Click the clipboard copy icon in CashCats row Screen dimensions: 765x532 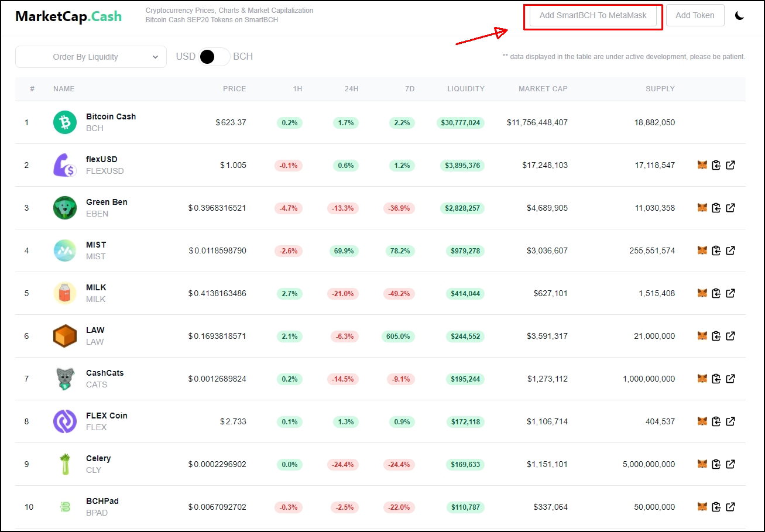[x=716, y=379]
